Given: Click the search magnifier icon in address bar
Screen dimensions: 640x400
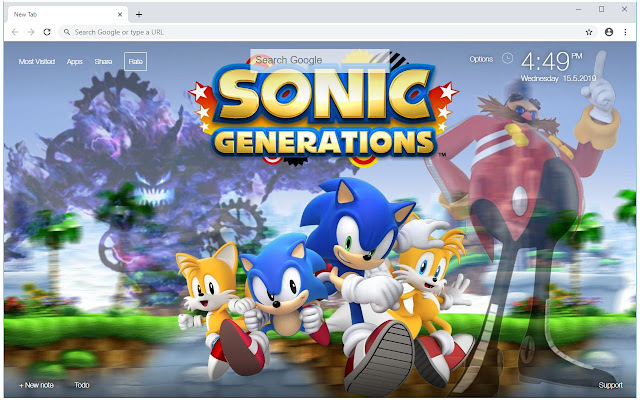Looking at the screenshot, I should click(67, 32).
